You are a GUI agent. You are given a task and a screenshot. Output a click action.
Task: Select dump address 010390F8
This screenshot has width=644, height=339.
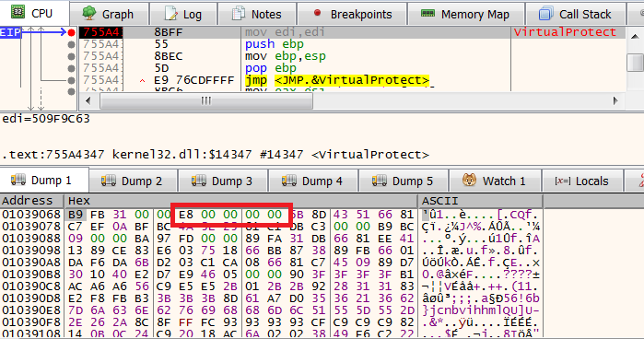click(x=31, y=321)
